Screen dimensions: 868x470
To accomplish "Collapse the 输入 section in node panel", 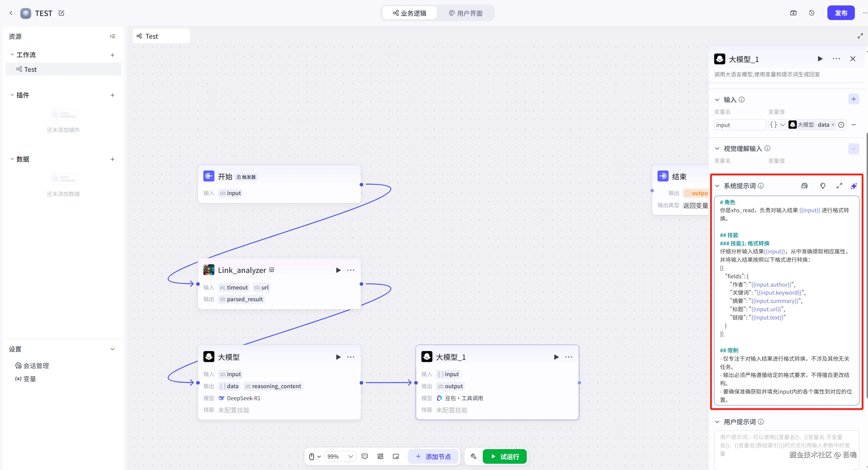I will pos(717,100).
